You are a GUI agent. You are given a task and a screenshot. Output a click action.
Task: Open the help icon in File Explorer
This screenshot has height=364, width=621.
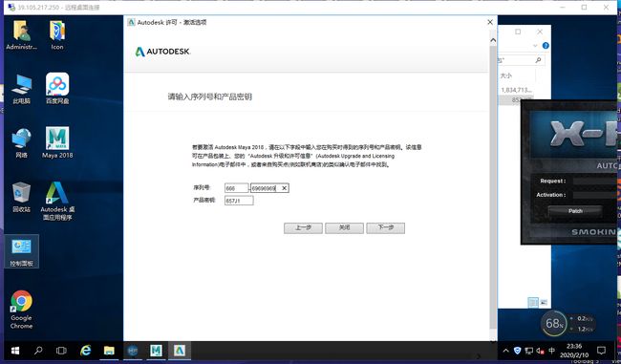546,46
